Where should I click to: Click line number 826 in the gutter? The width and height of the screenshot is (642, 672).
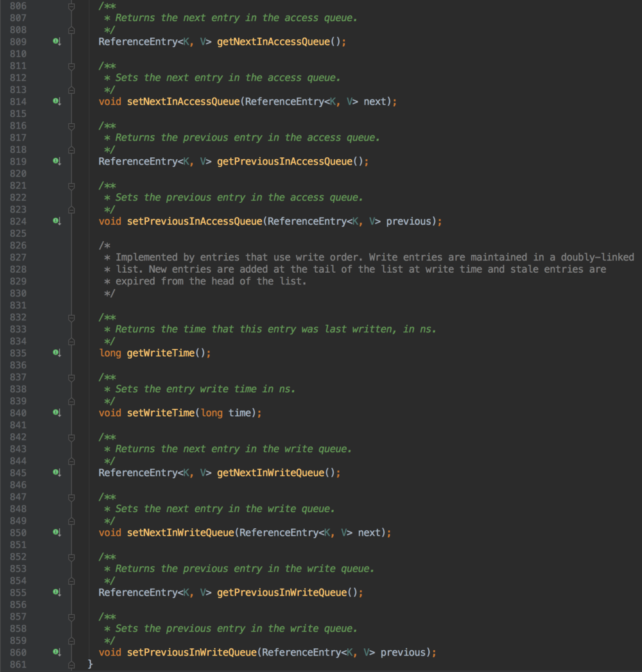[18, 245]
